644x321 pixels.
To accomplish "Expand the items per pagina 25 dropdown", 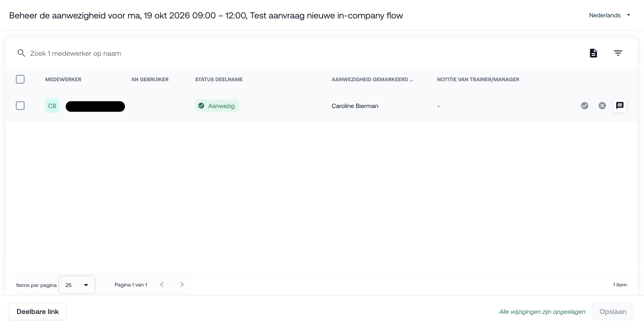I will tap(77, 285).
